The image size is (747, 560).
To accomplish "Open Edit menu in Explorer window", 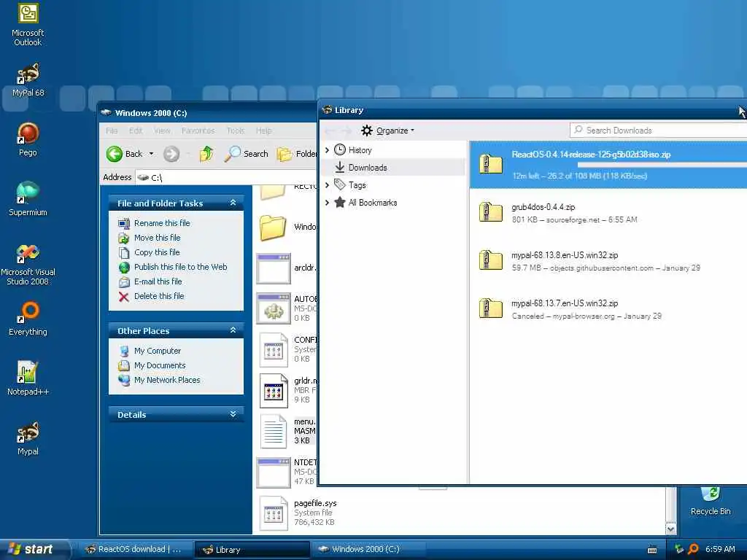I will pyautogui.click(x=136, y=131).
